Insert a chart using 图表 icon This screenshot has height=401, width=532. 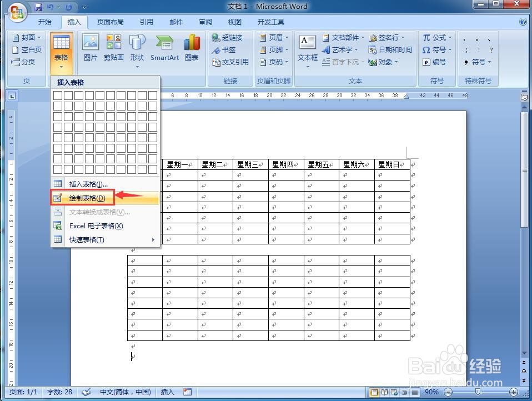tap(192, 47)
